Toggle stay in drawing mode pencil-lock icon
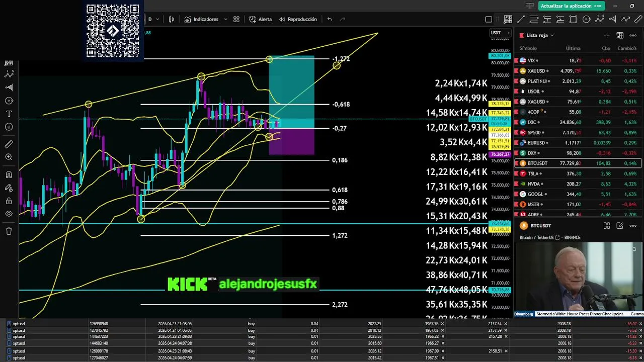The width and height of the screenshot is (644, 362). pyautogui.click(x=9, y=188)
